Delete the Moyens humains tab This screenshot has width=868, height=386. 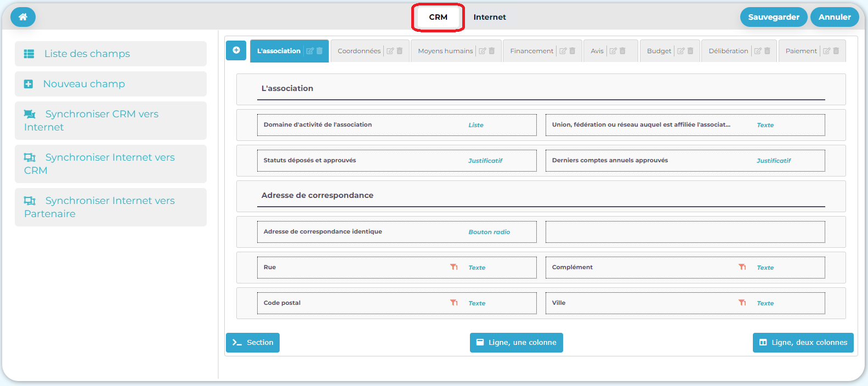click(x=492, y=51)
